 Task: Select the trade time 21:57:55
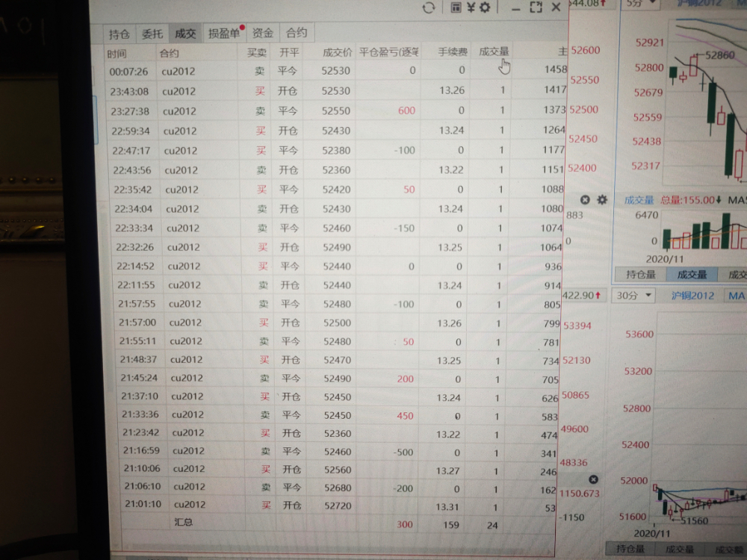pyautogui.click(x=137, y=304)
